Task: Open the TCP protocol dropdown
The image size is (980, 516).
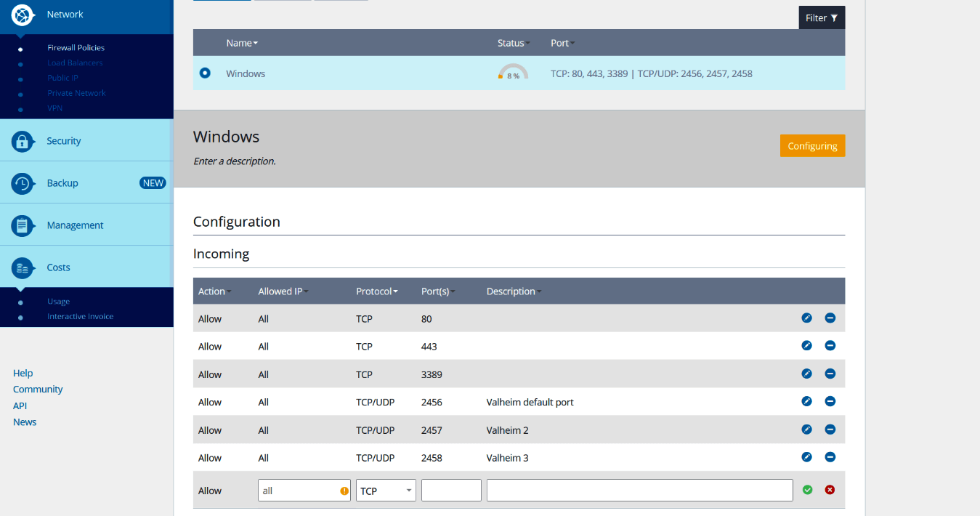Action: [386, 491]
